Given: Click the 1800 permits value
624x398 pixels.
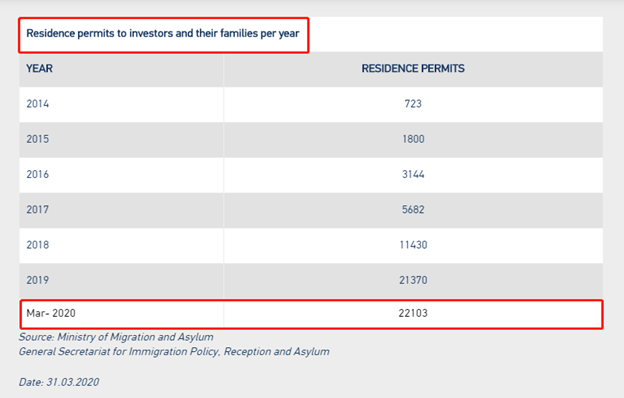Looking at the screenshot, I should (x=413, y=139).
